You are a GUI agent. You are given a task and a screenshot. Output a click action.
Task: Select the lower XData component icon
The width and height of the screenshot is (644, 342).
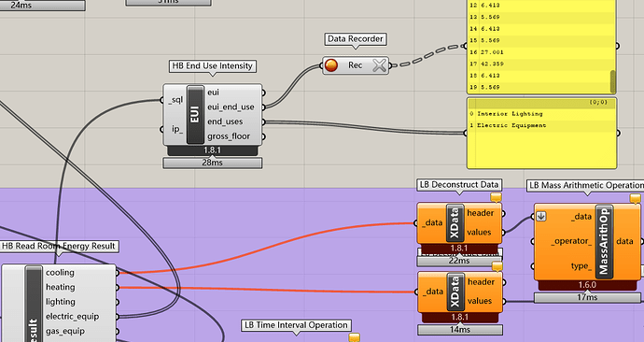click(455, 292)
